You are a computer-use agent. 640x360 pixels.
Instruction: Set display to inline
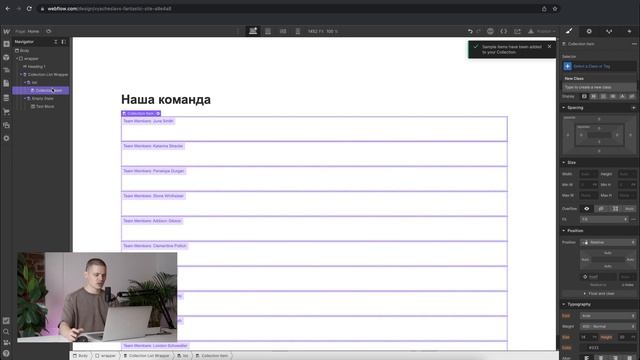pyautogui.click(x=622, y=96)
